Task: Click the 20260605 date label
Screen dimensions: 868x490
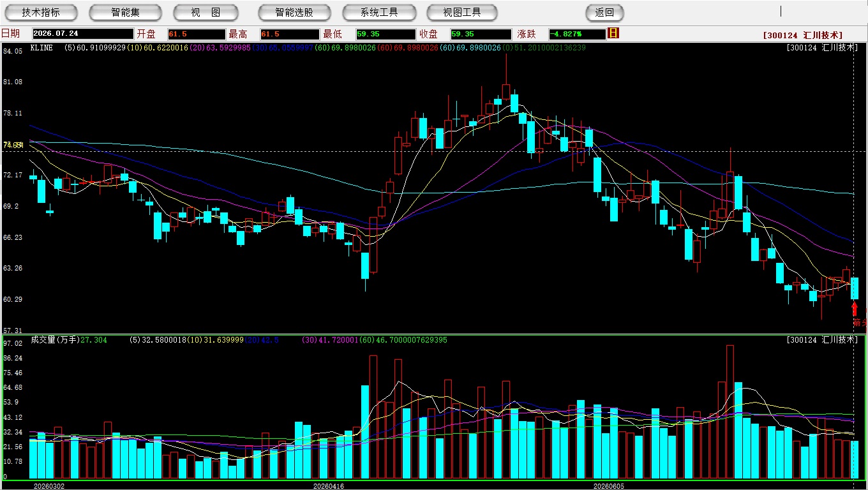Action: pyautogui.click(x=609, y=486)
